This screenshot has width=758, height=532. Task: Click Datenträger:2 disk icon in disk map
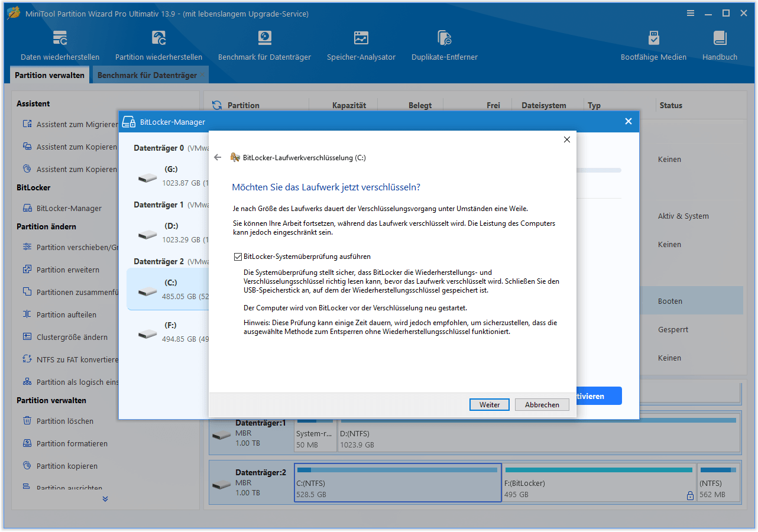(x=222, y=485)
